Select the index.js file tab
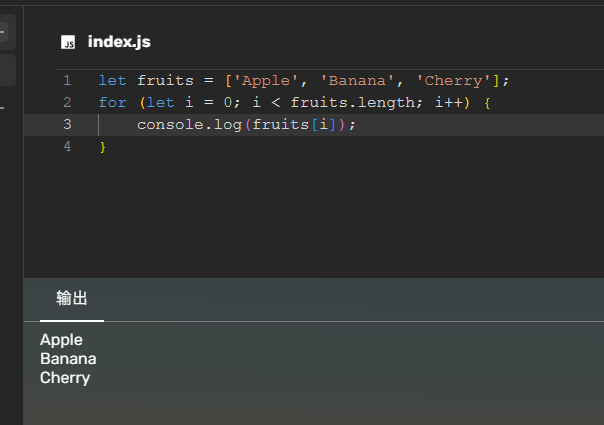 (x=118, y=42)
